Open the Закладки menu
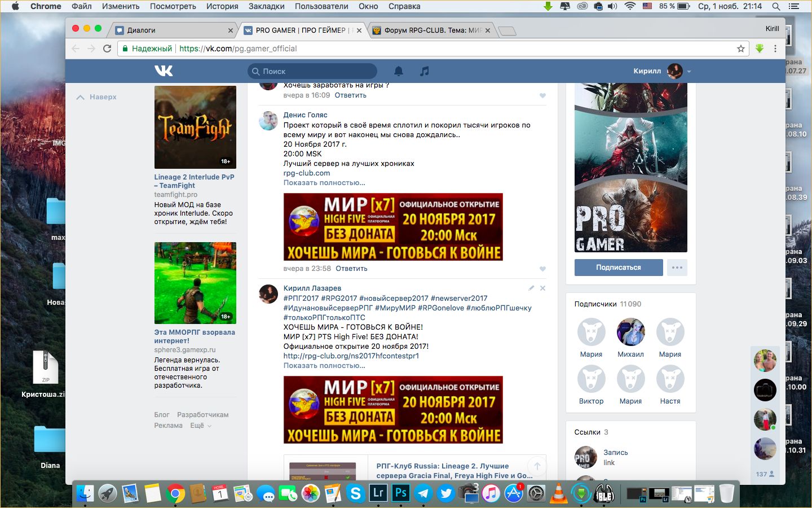The image size is (812, 508). pyautogui.click(x=267, y=6)
